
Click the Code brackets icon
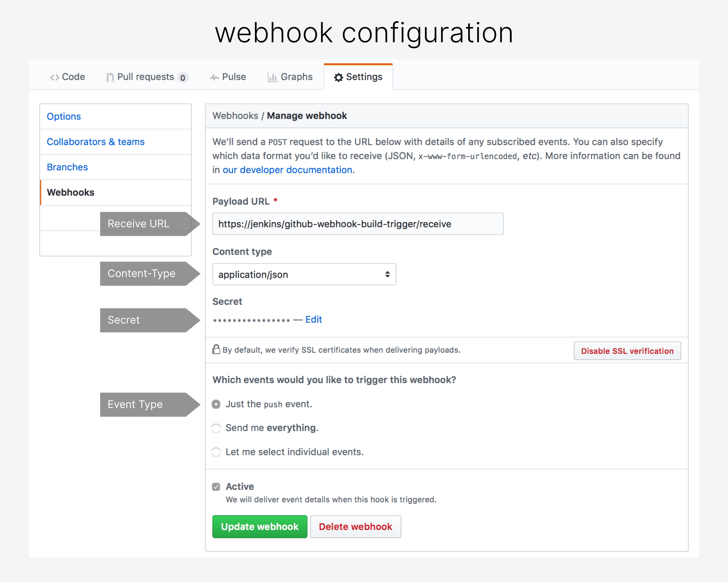54,78
